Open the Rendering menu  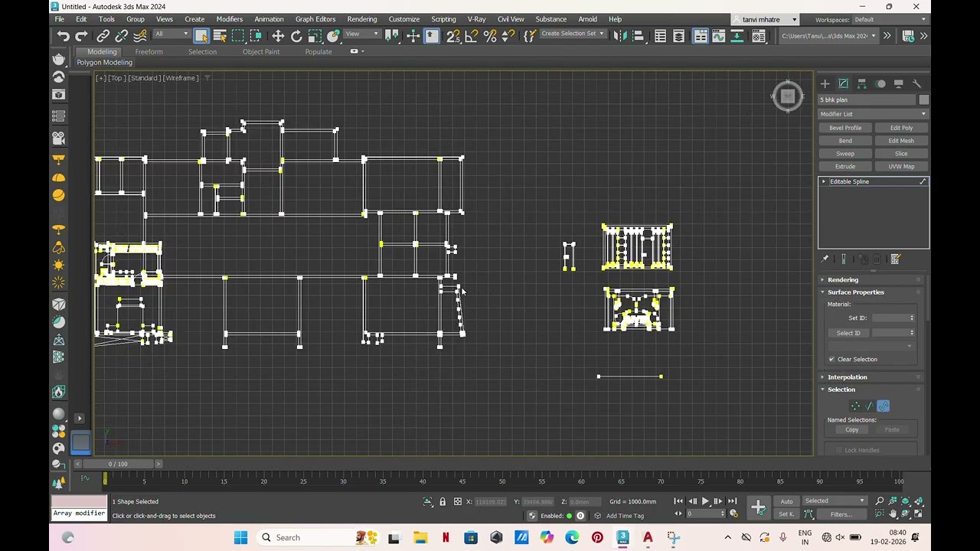click(362, 19)
